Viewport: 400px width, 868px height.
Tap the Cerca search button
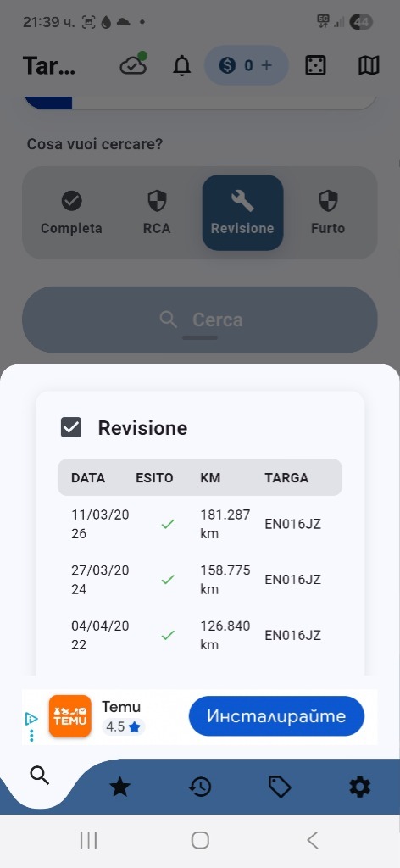pos(200,320)
